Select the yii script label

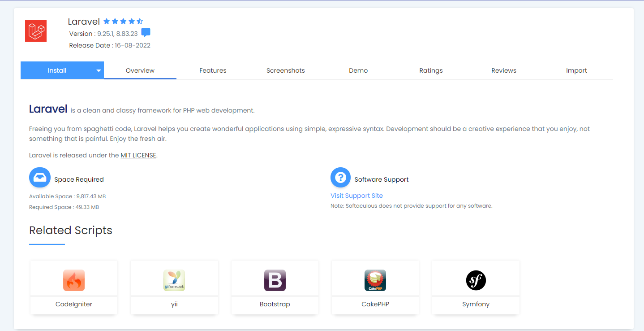(174, 305)
